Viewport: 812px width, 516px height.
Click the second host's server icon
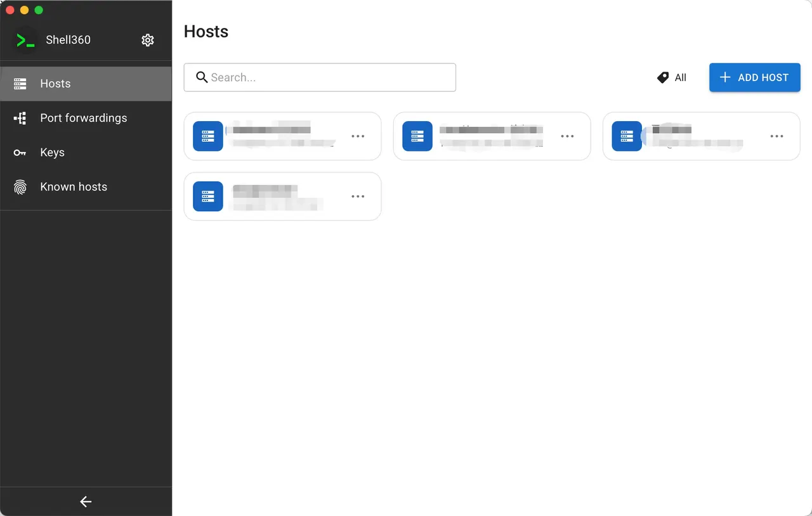pos(417,136)
